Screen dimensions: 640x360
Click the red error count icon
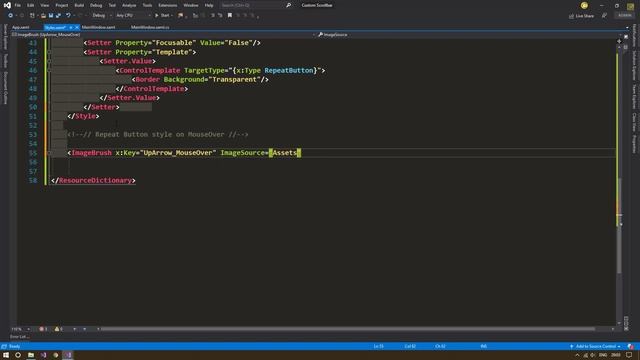41,329
